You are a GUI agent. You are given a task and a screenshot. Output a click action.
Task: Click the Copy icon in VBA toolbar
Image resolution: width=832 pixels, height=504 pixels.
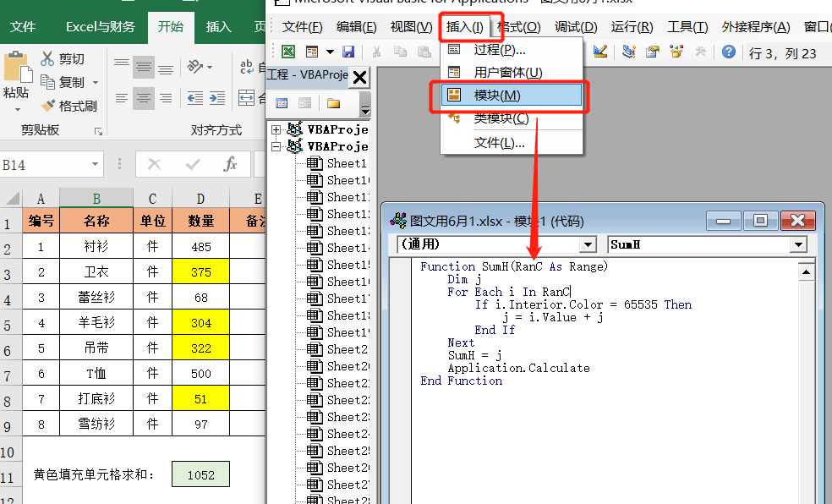(x=400, y=52)
